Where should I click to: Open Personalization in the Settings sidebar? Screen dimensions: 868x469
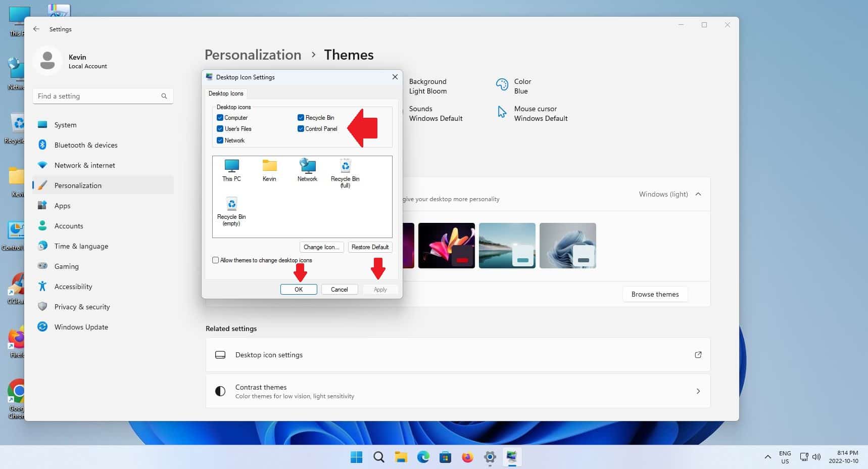coord(78,185)
